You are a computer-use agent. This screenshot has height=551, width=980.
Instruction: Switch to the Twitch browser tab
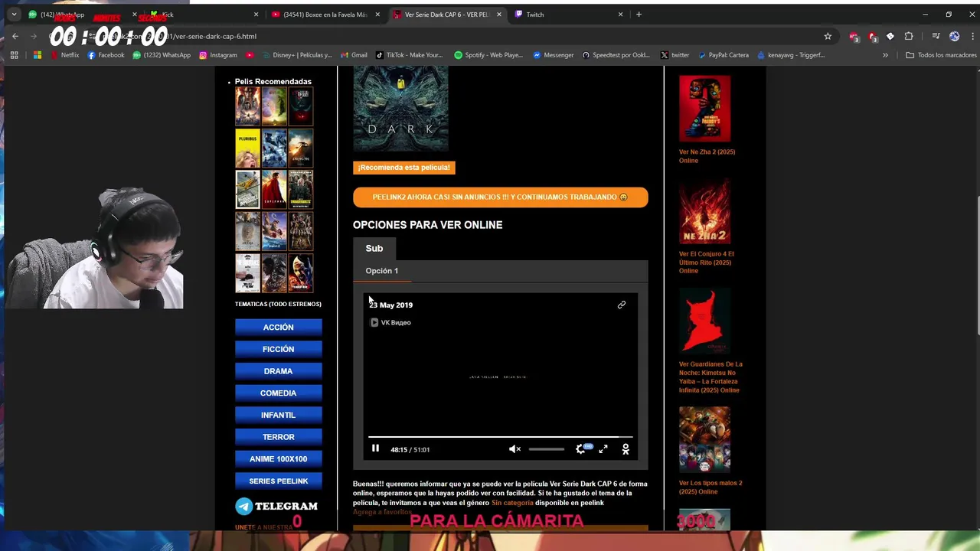point(567,15)
